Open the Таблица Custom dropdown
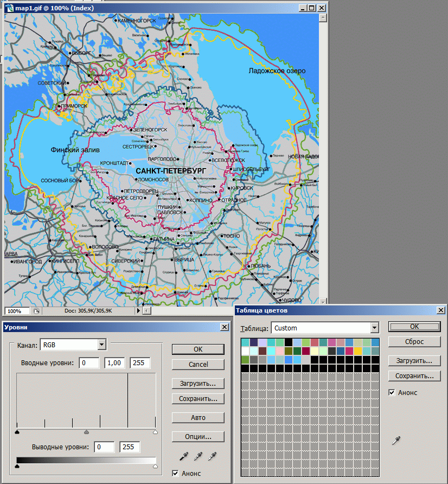Image resolution: width=448 pixels, height=484 pixels. 374,328
